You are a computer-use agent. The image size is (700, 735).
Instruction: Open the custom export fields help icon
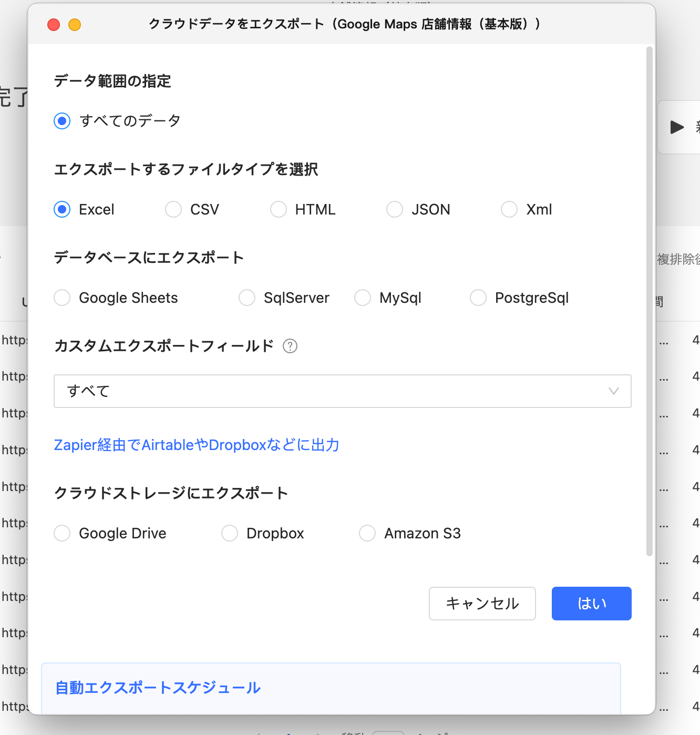pos(290,346)
